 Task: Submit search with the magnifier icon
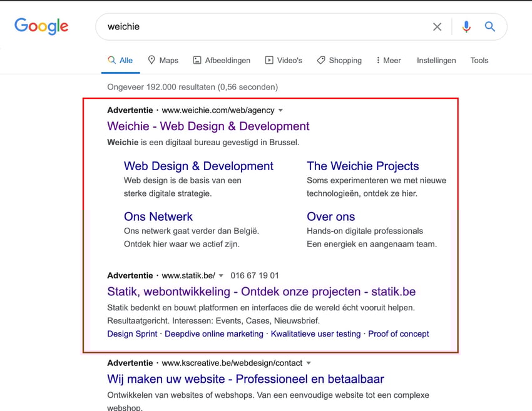point(489,26)
